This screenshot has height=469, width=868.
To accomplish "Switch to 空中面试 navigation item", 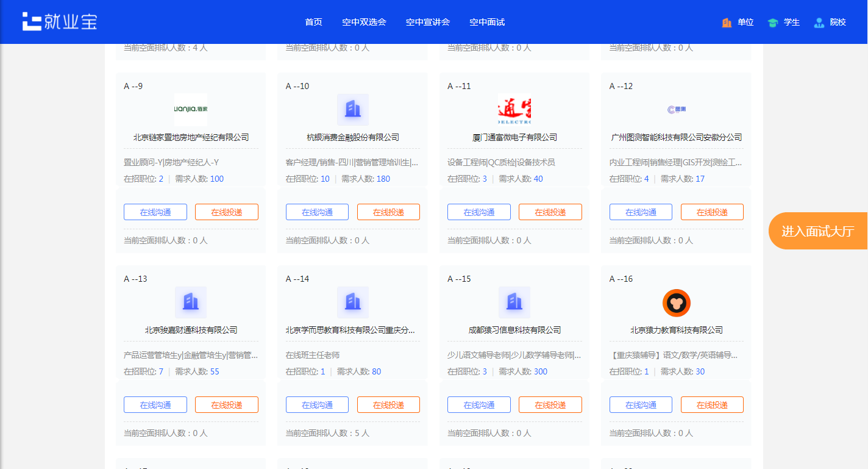I will [486, 22].
